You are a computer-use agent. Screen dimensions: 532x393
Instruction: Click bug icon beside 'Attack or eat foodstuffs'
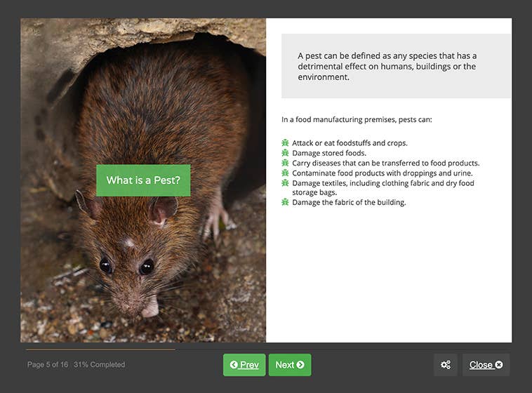point(285,143)
